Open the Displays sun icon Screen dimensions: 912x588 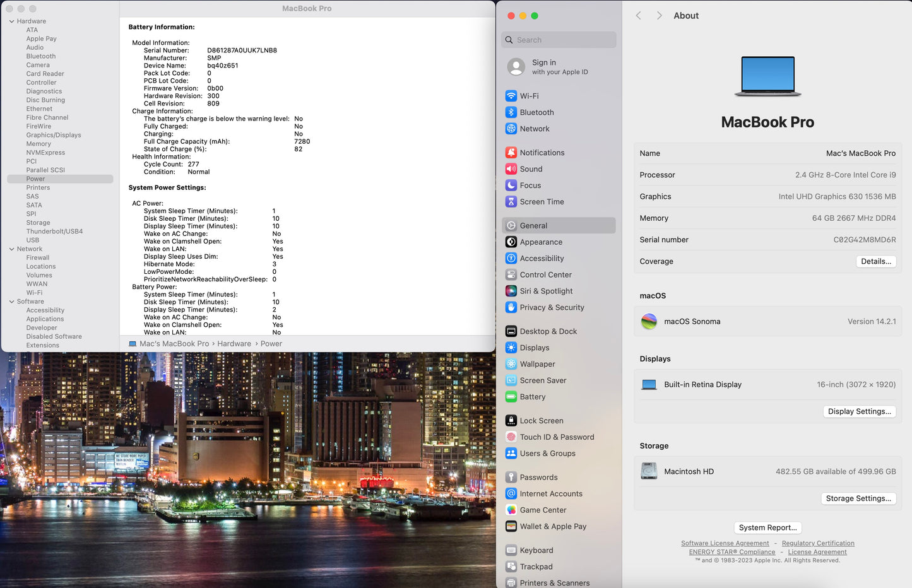pos(511,348)
